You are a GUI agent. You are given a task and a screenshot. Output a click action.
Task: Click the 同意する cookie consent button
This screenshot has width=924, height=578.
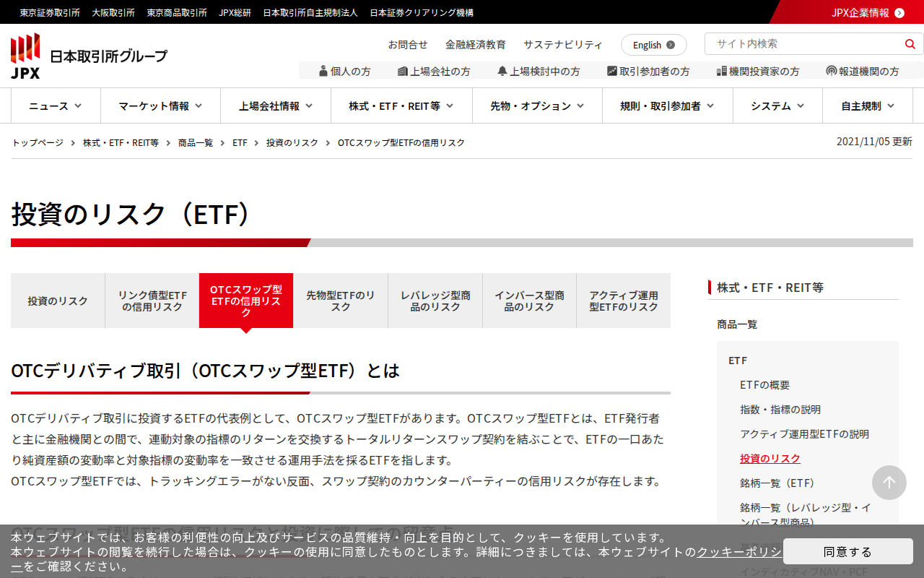point(848,552)
